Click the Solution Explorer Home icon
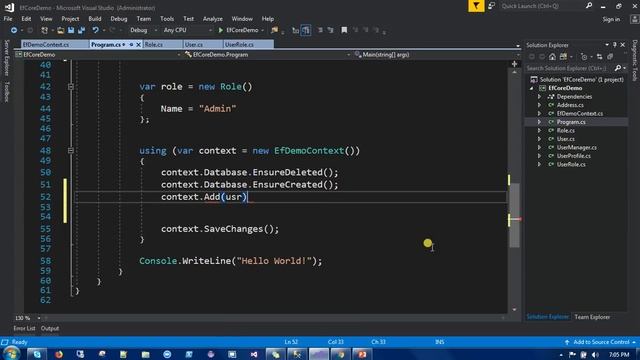 click(552, 57)
